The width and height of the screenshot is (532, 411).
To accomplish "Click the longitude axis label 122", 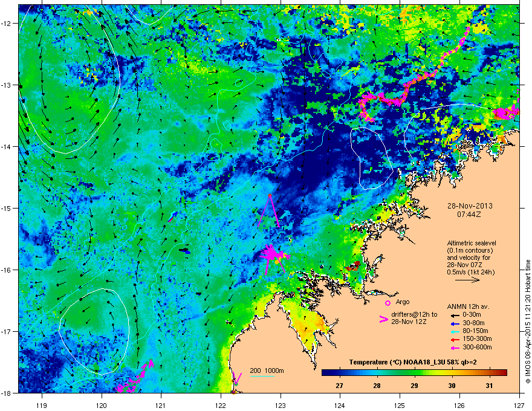I will tap(221, 405).
